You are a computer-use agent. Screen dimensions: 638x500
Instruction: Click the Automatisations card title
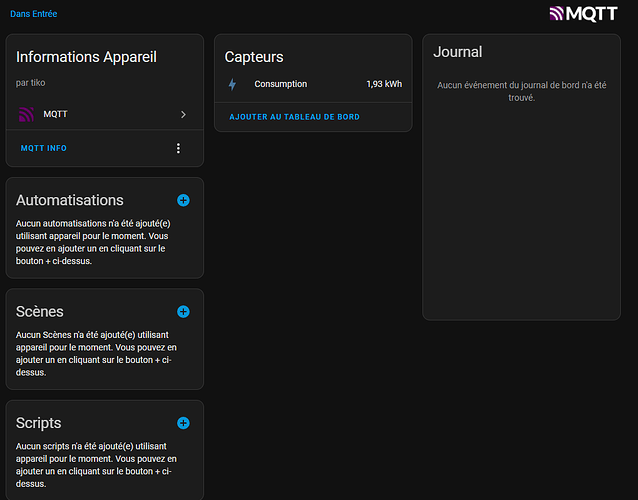tap(70, 200)
